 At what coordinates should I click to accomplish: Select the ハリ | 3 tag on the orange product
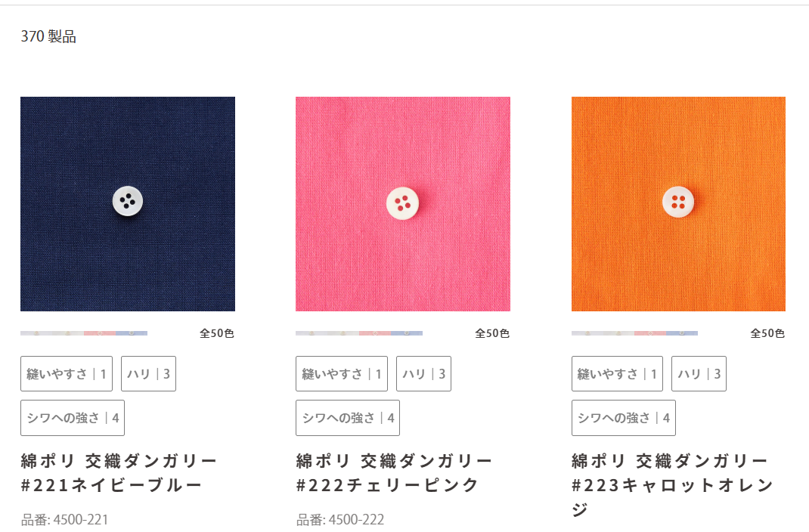coord(699,374)
